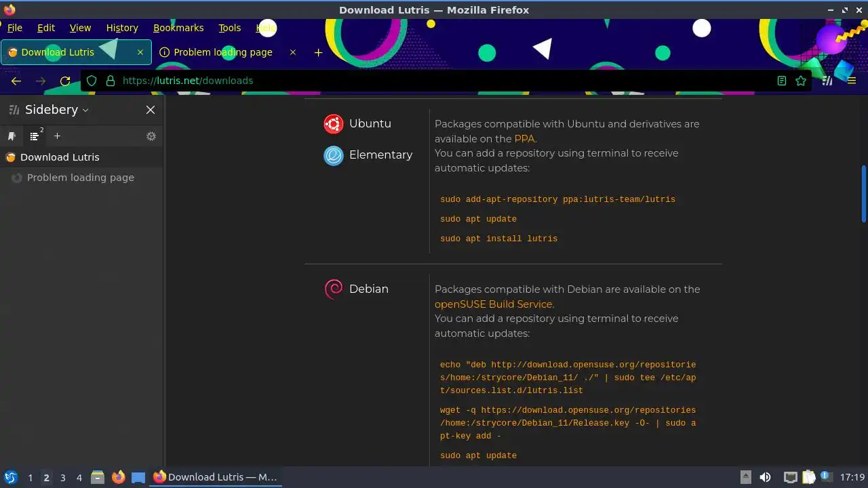The width and height of the screenshot is (868, 488).
Task: Open the View menu
Action: point(80,28)
